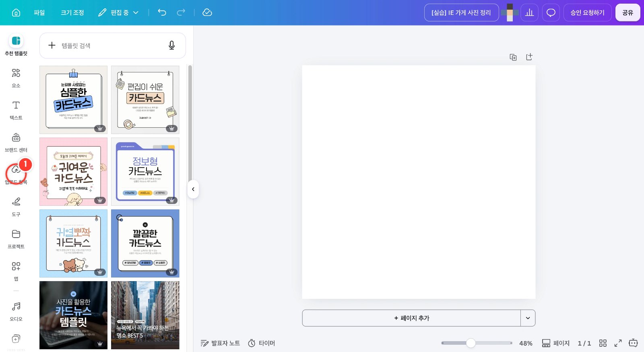Edit the design title 실습 IE 가게 사진 정리
The width and height of the screenshot is (644, 352).
point(461,12)
